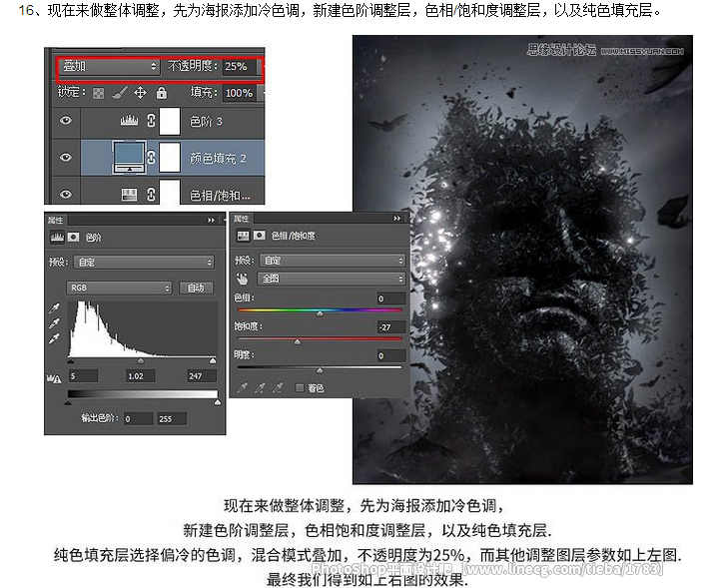Open the RGB channel dropdown
The height and width of the screenshot is (588, 719).
pyautogui.click(x=119, y=288)
